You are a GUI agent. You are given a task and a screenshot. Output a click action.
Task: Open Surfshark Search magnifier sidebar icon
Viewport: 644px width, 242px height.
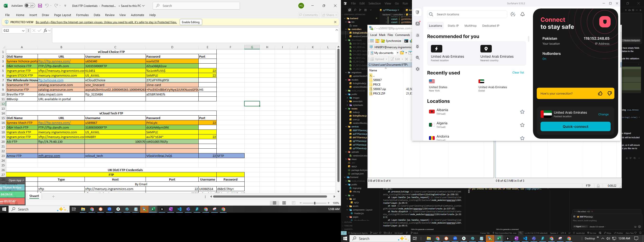417,58
